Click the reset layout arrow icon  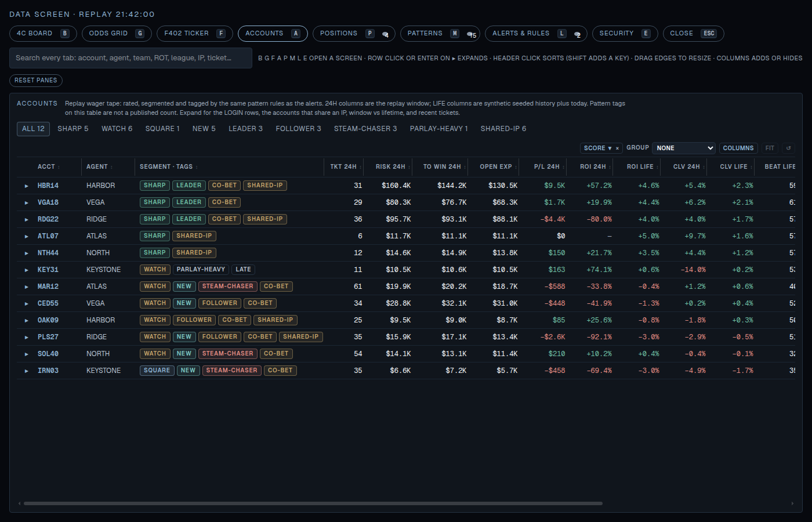(788, 148)
